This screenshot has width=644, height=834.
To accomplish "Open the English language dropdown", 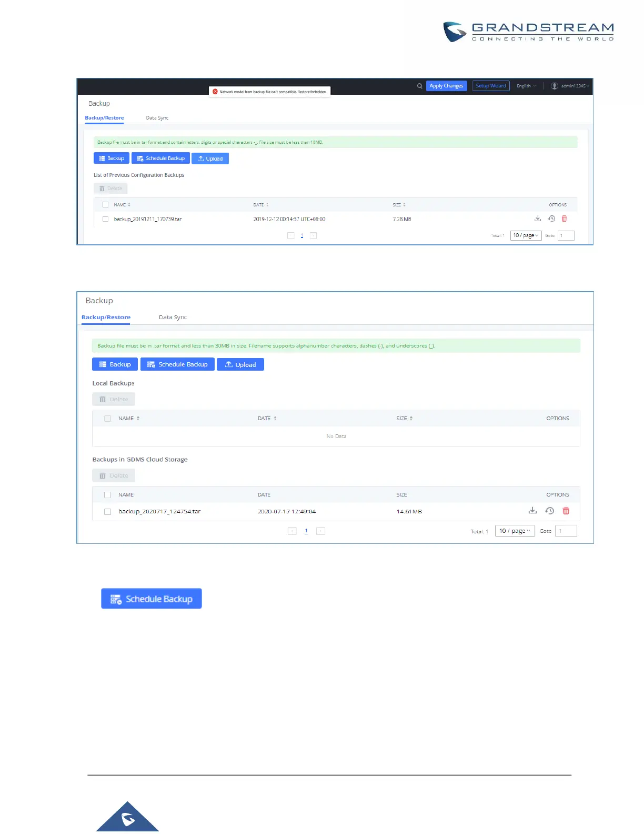I will [526, 86].
